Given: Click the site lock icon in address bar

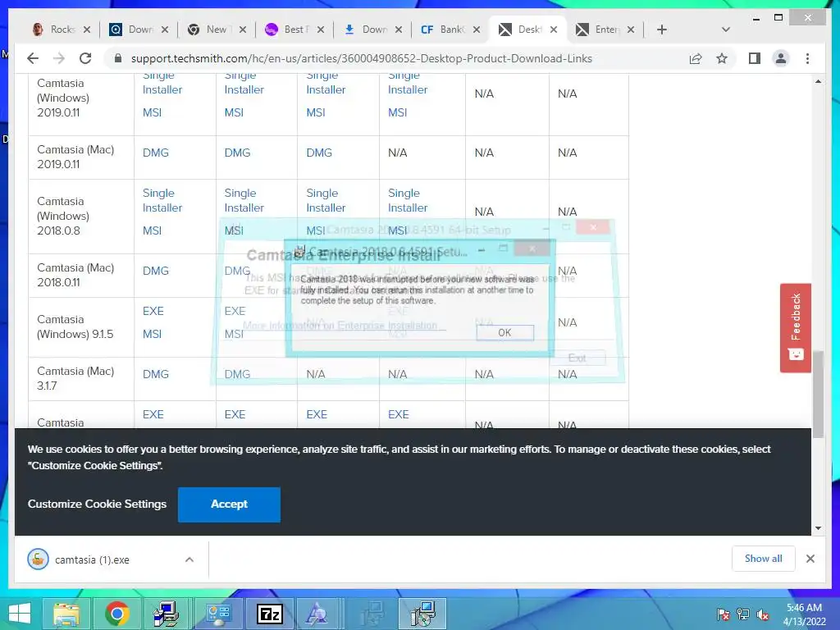Looking at the screenshot, I should click(118, 58).
